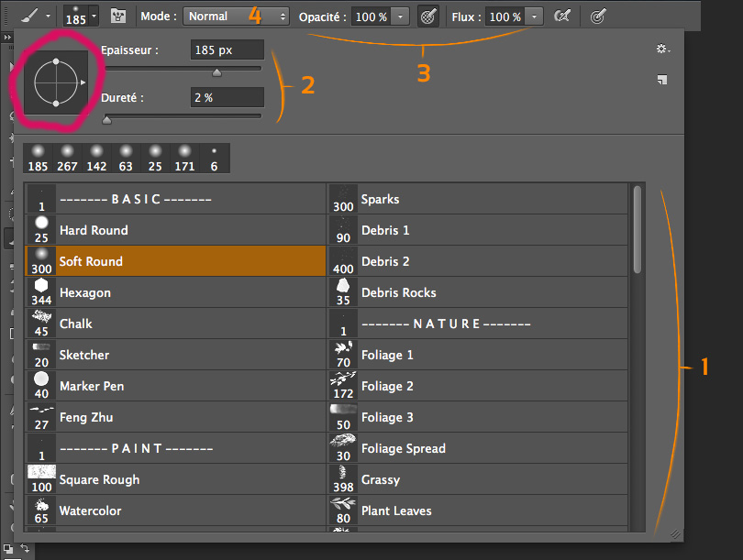Click the create new brush preset icon
Viewport: 743px width, 560px height.
[662, 80]
